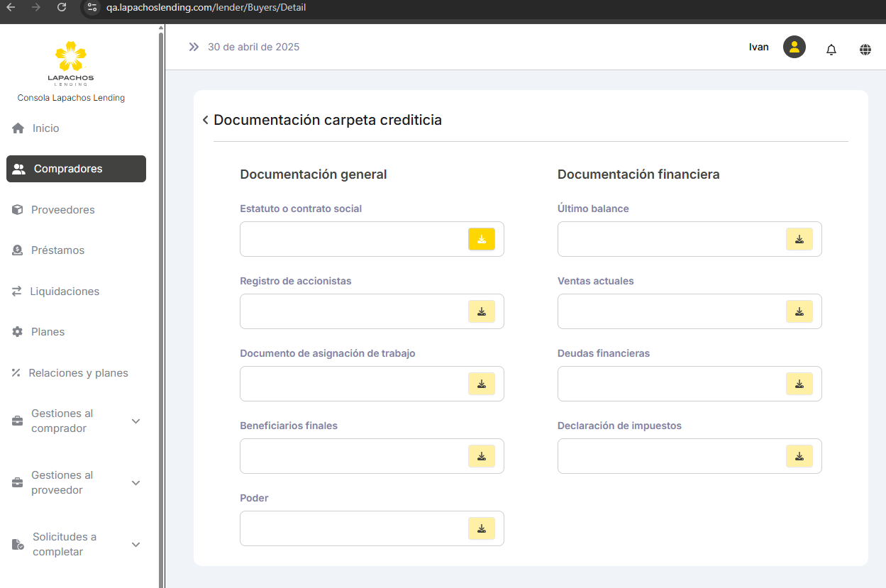Download the Estatuto o contrato social document
886x588 pixels.
(481, 239)
